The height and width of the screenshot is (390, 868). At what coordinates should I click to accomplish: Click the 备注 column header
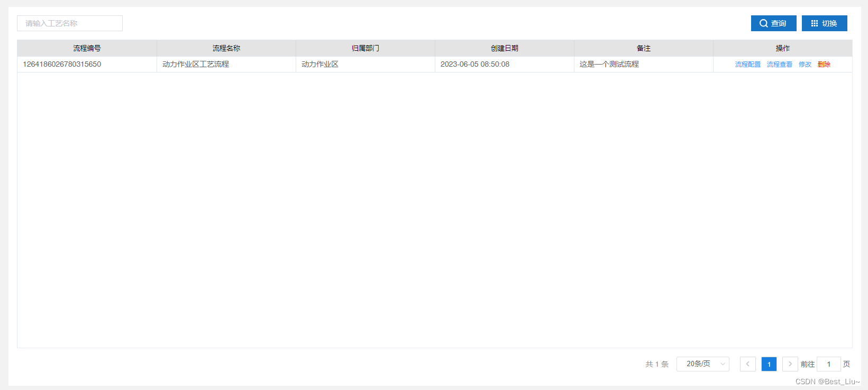644,48
